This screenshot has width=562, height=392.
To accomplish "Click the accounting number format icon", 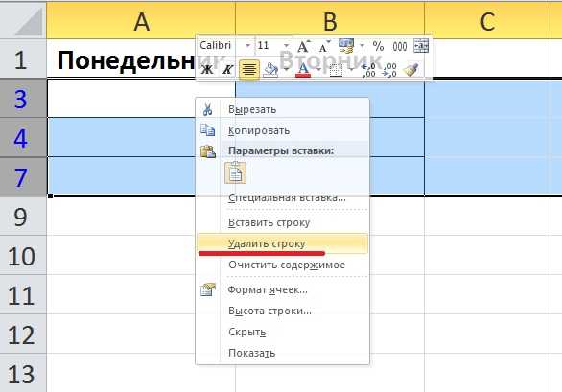I will [346, 46].
